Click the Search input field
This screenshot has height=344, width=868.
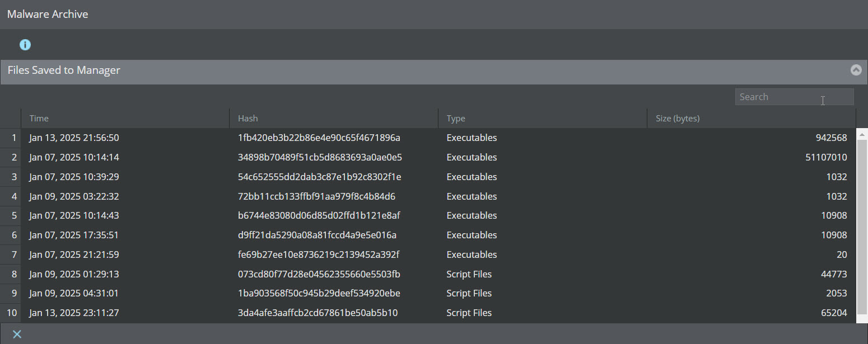pyautogui.click(x=794, y=97)
